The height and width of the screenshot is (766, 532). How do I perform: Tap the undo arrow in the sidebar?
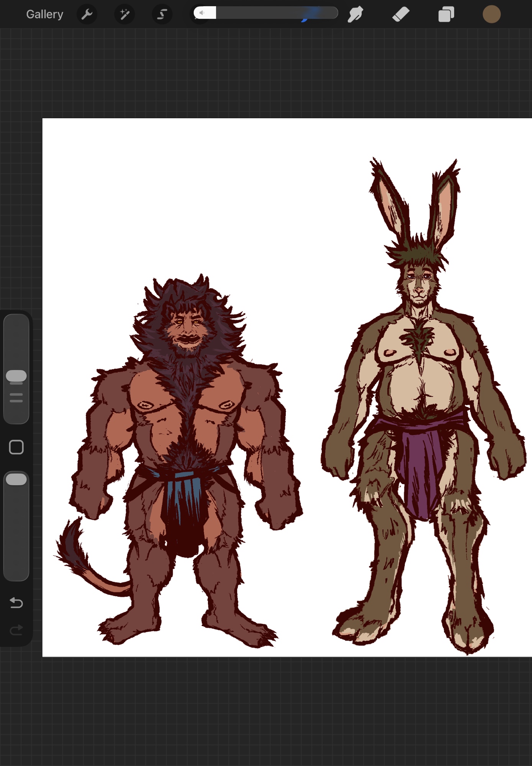[16, 603]
